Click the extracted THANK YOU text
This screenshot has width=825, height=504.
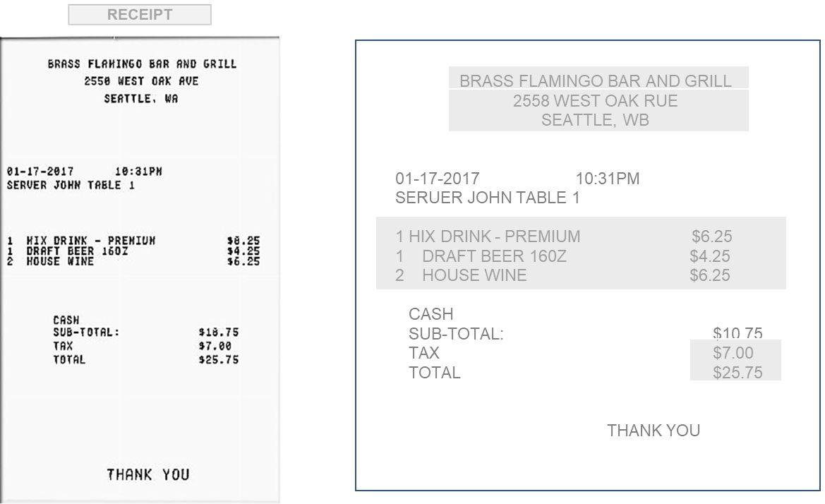654,431
